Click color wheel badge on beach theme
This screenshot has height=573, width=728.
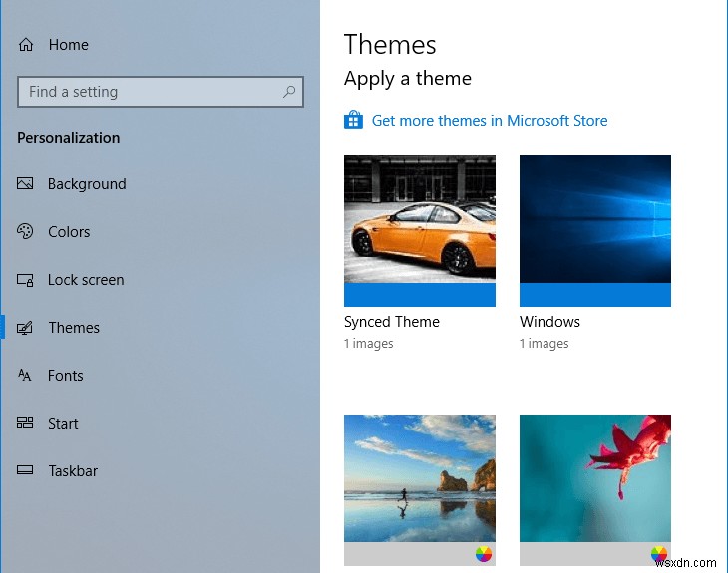[484, 554]
